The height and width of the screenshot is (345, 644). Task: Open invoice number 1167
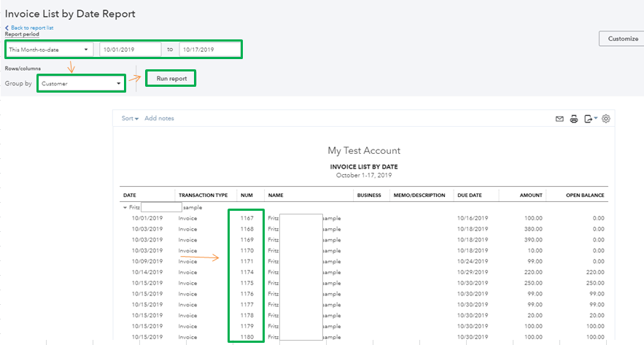(247, 219)
